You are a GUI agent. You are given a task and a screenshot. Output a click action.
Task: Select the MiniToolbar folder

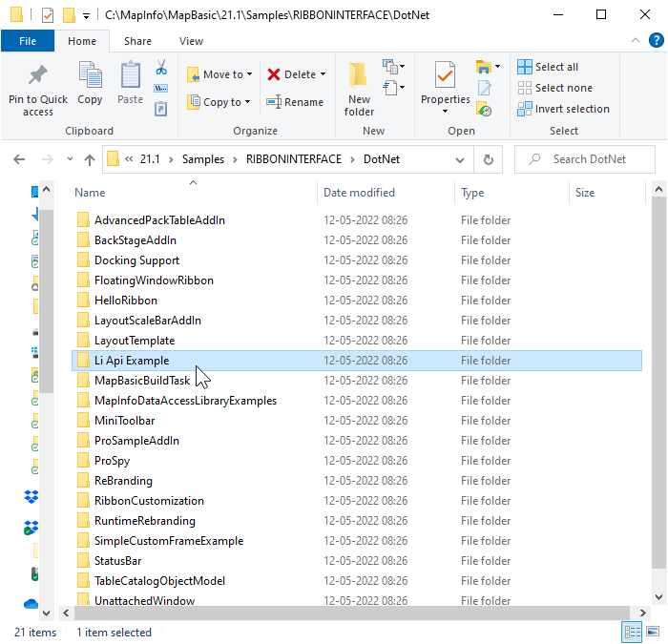click(x=357, y=421)
